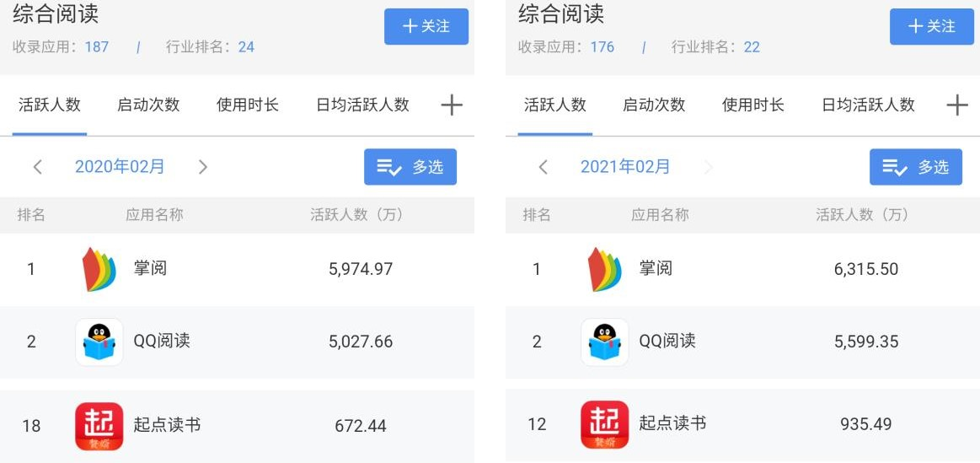Screen dimensions: 980x463
Task: Add metric with plus icon, left panel
Action: pos(452,105)
